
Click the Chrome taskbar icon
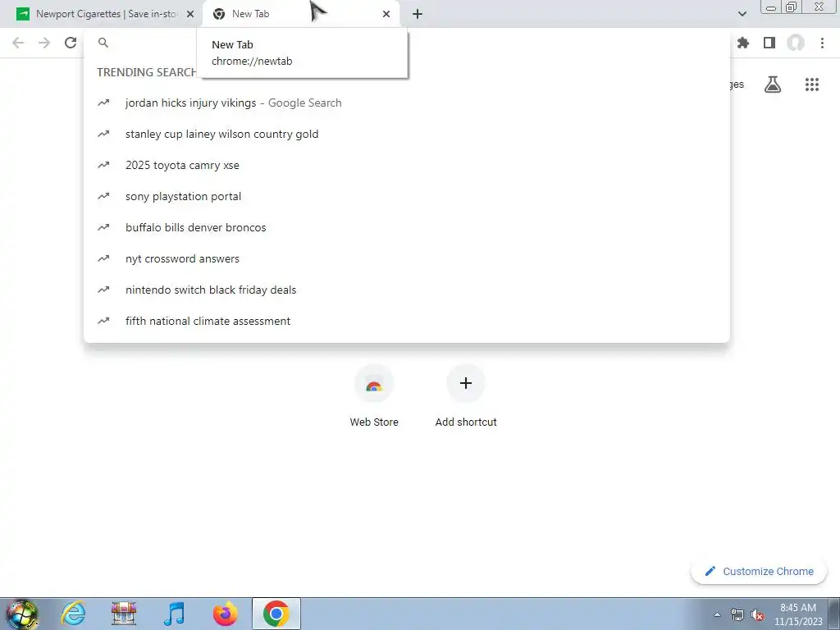(276, 614)
